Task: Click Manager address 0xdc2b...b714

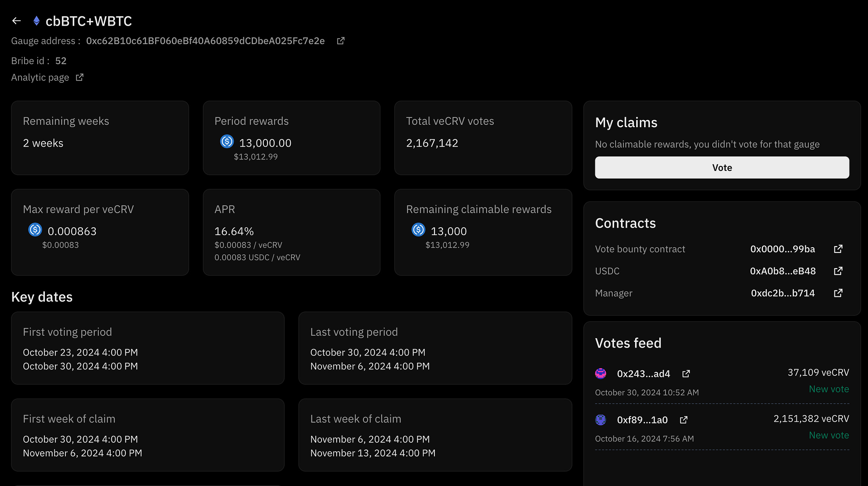Action: (x=783, y=293)
